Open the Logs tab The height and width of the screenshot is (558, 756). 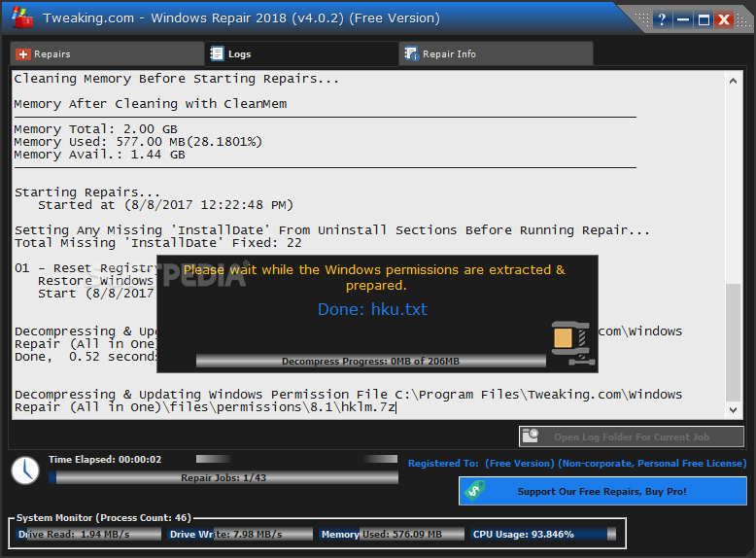301,53
